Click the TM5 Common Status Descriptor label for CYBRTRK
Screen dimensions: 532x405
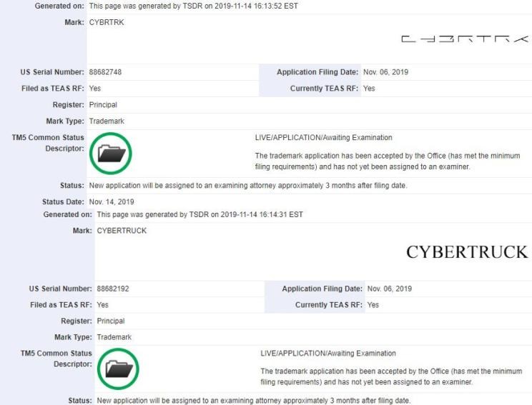[48, 143]
